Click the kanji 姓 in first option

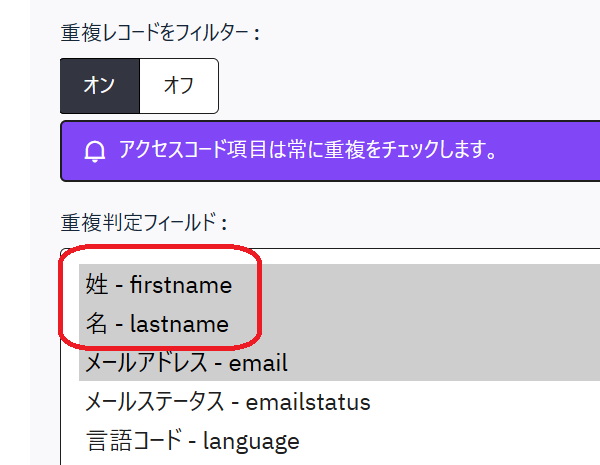[97, 285]
